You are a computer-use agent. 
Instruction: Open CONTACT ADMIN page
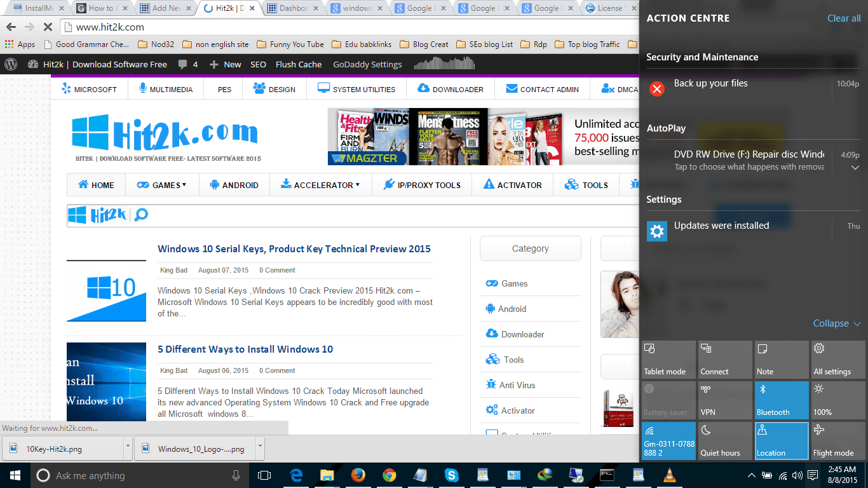(x=543, y=89)
